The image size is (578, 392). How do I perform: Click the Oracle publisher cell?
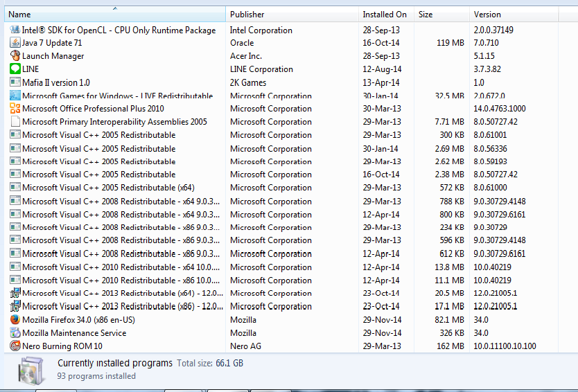[x=242, y=43]
